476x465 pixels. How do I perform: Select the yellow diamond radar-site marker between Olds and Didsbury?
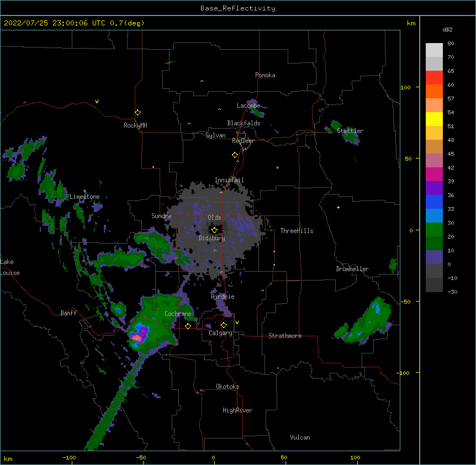214,230
